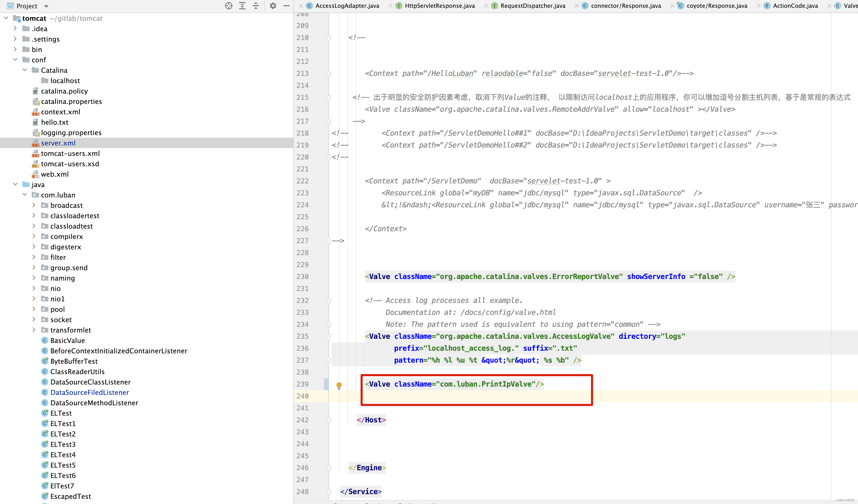Image resolution: width=858 pixels, height=504 pixels.
Task: Click the Collapse All icon in Project panel
Action: pos(256,6)
